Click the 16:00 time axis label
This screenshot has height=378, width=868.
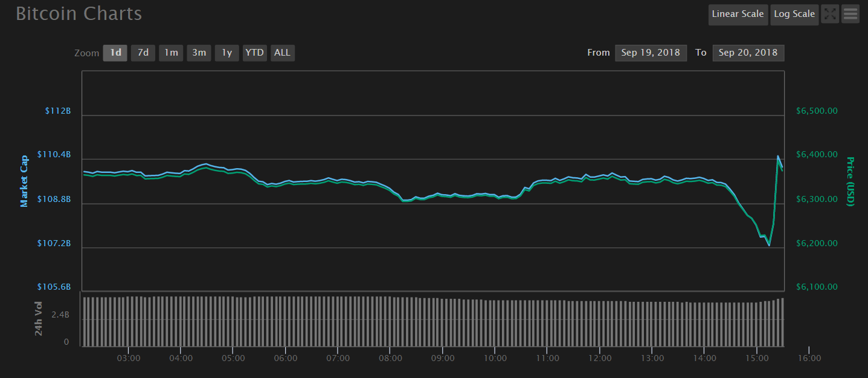click(x=809, y=358)
